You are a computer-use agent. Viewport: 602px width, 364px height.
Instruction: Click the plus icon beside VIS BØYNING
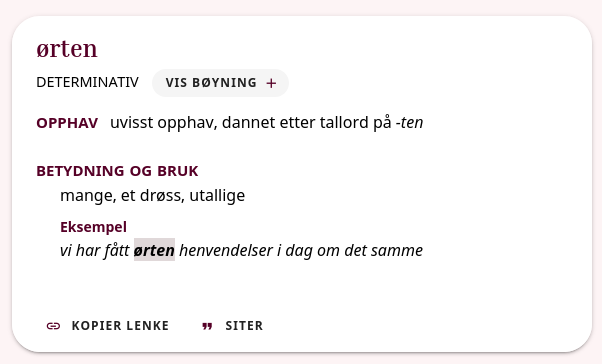tap(271, 83)
